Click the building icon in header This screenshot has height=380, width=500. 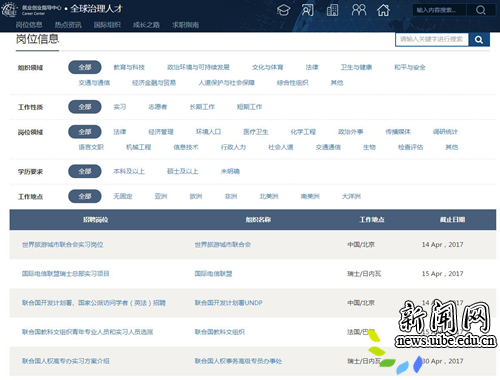coord(332,10)
